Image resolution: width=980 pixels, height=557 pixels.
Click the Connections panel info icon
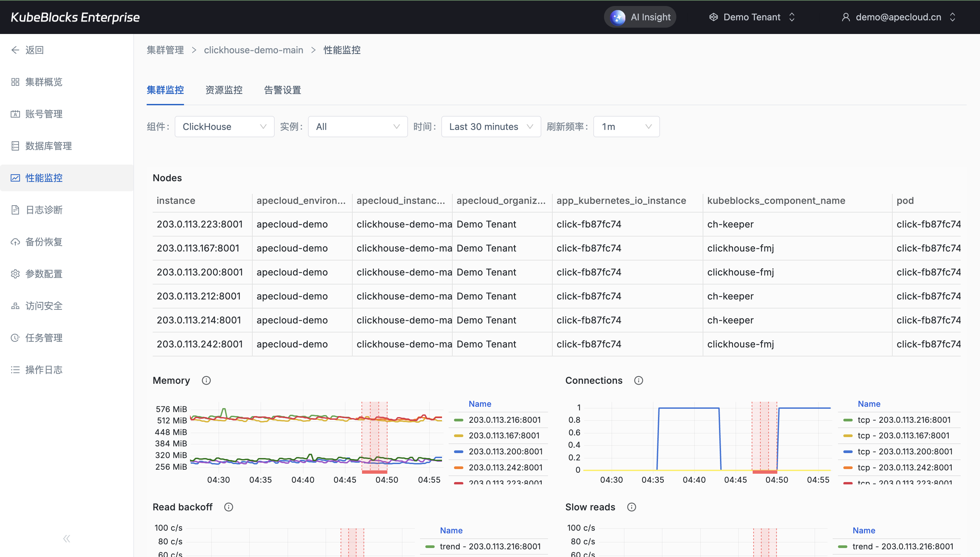tap(638, 380)
